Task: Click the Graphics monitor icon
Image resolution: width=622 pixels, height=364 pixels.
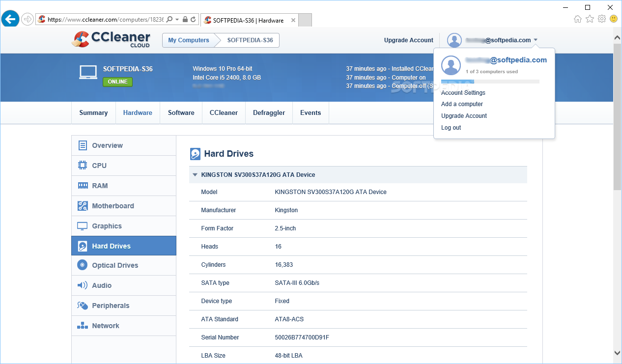Action: pos(83,226)
